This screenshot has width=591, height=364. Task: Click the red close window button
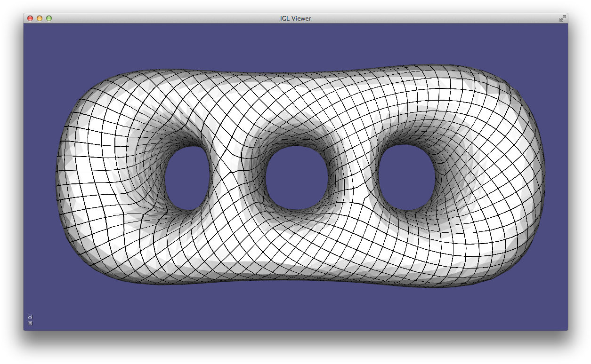[30, 18]
